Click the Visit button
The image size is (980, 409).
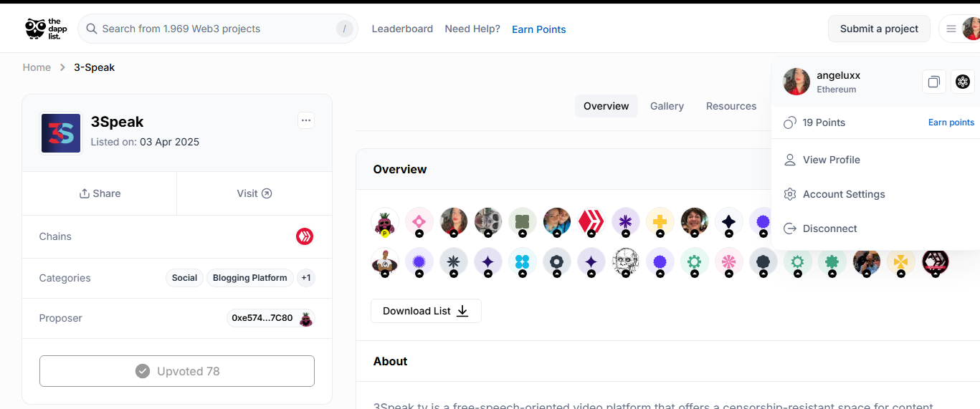254,193
